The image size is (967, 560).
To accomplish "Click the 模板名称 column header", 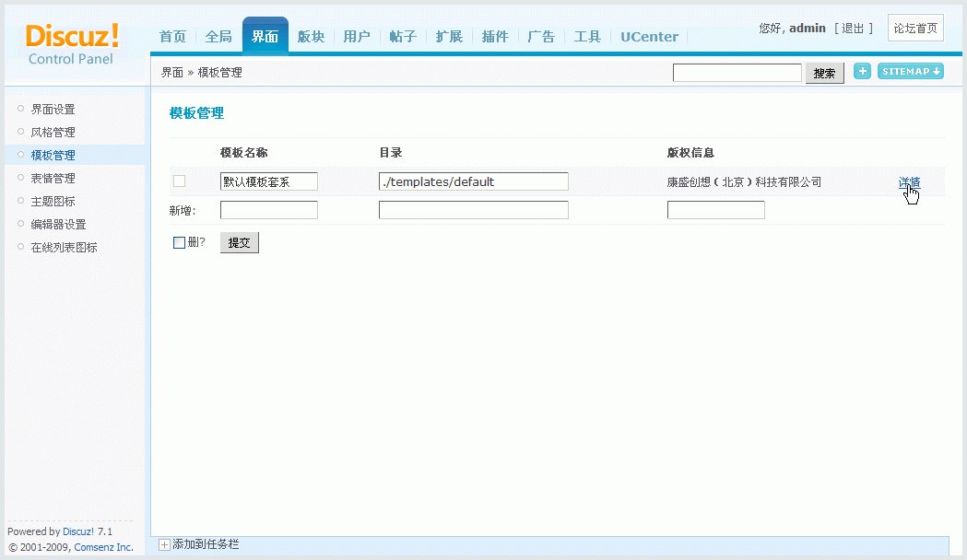I will (243, 153).
